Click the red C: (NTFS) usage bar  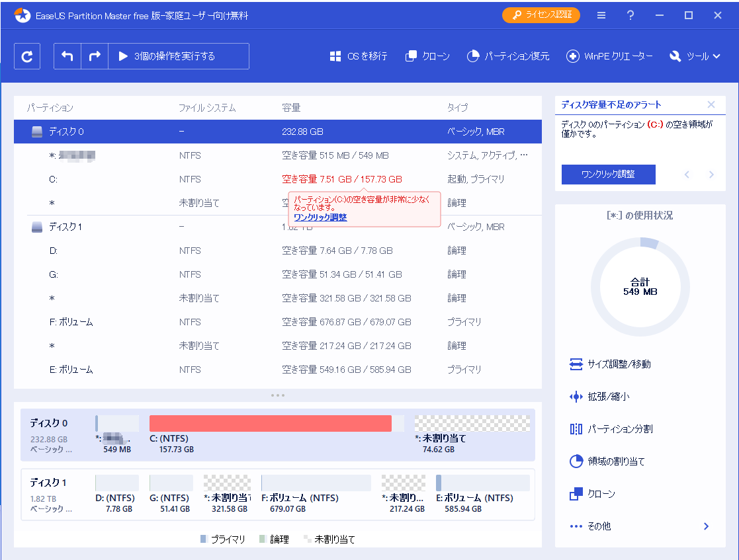click(x=271, y=423)
